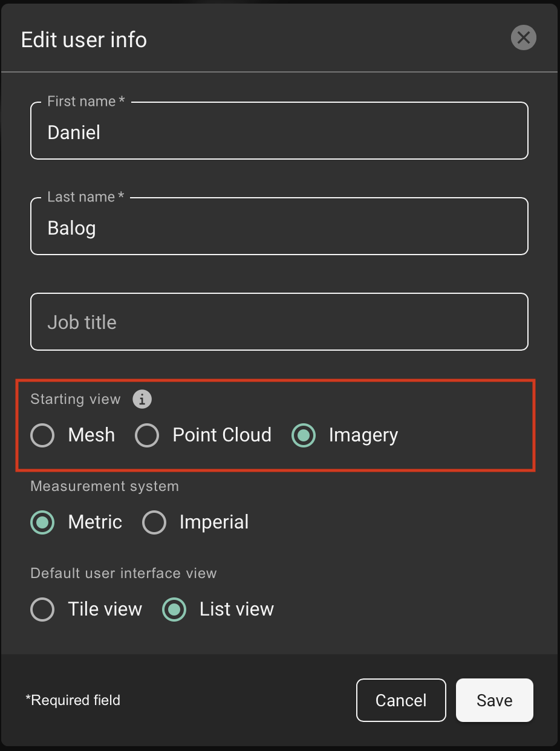Click the First name field containing Daniel
Image resolution: width=560 pixels, height=751 pixels.
tap(279, 133)
